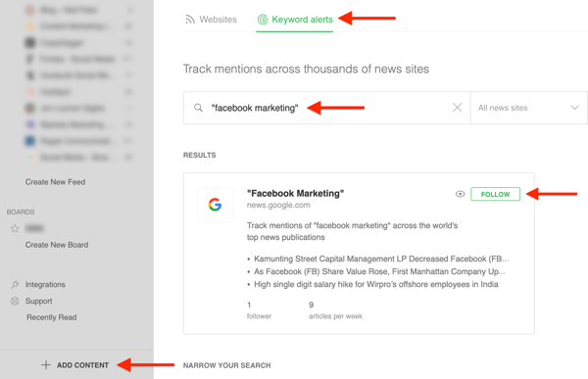Image resolution: width=588 pixels, height=379 pixels.
Task: Click the "facebook marketing" search field
Action: 326,108
